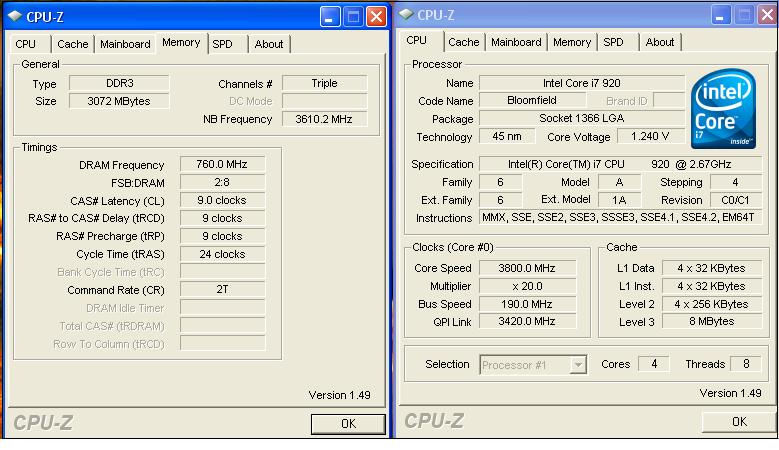This screenshot has height=450, width=779.
Task: Click Cycle Time tRAS value 24 clocks
Action: tap(222, 254)
